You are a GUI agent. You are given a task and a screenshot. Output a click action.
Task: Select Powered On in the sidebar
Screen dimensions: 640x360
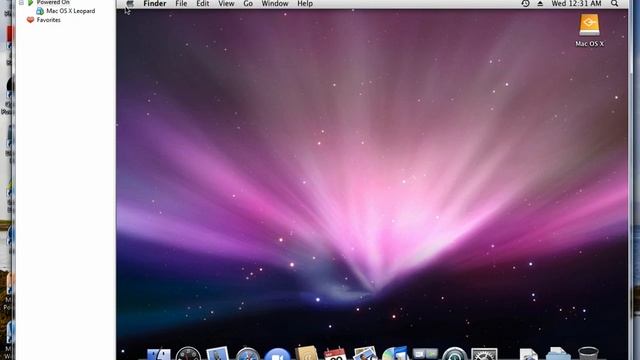click(53, 2)
